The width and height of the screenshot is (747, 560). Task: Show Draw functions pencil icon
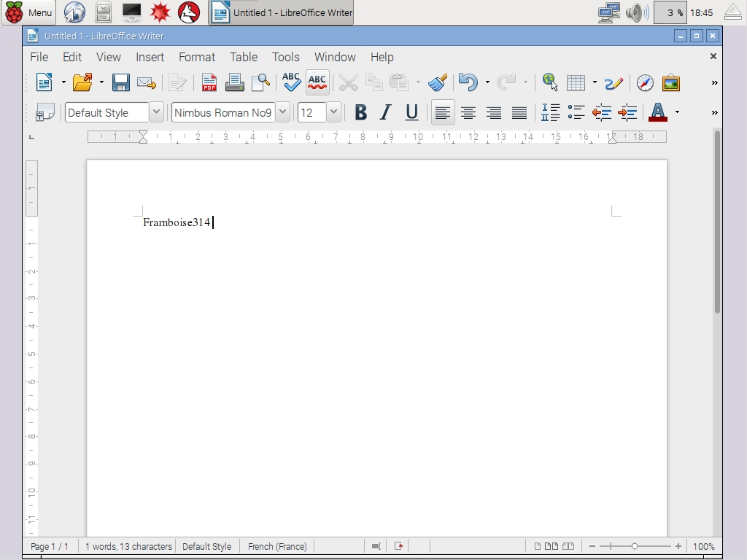(614, 83)
